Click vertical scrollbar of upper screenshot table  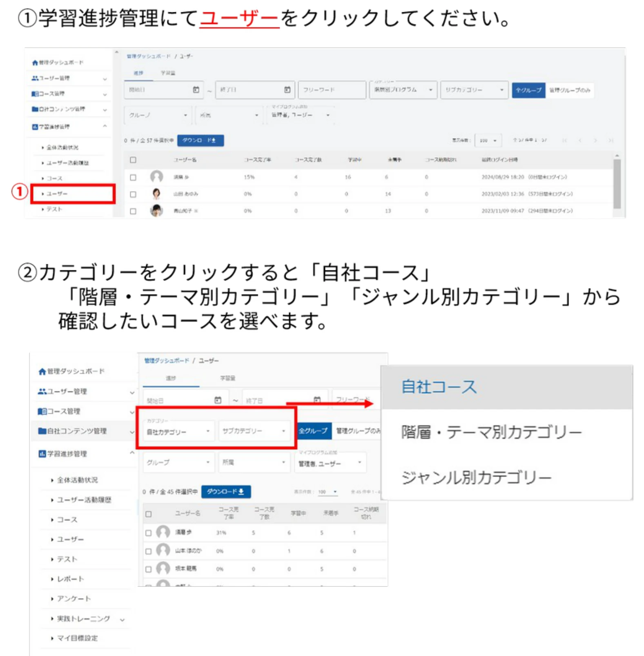(x=617, y=184)
